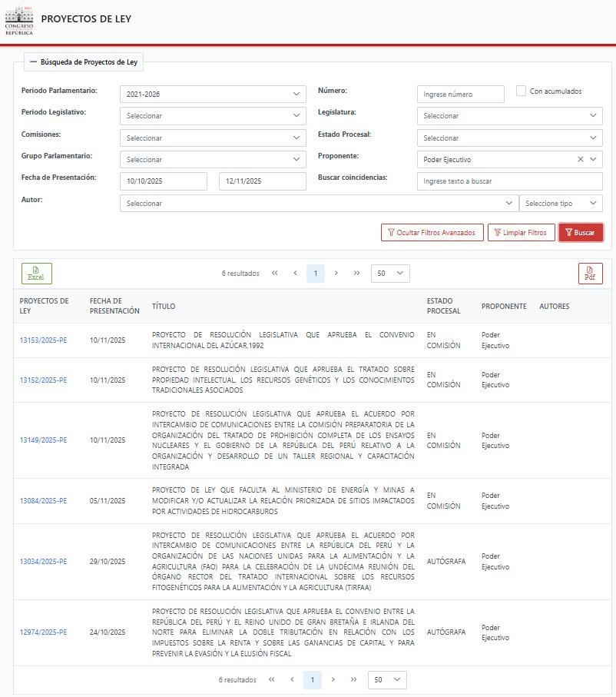616x697 pixels.
Task: Open the Comisiones dropdown
Action: click(213, 138)
